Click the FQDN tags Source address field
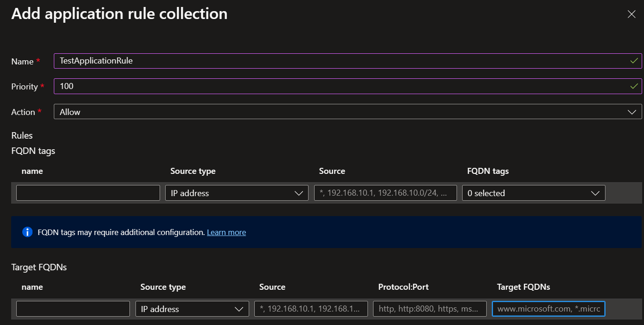The width and height of the screenshot is (644, 325). tap(385, 193)
